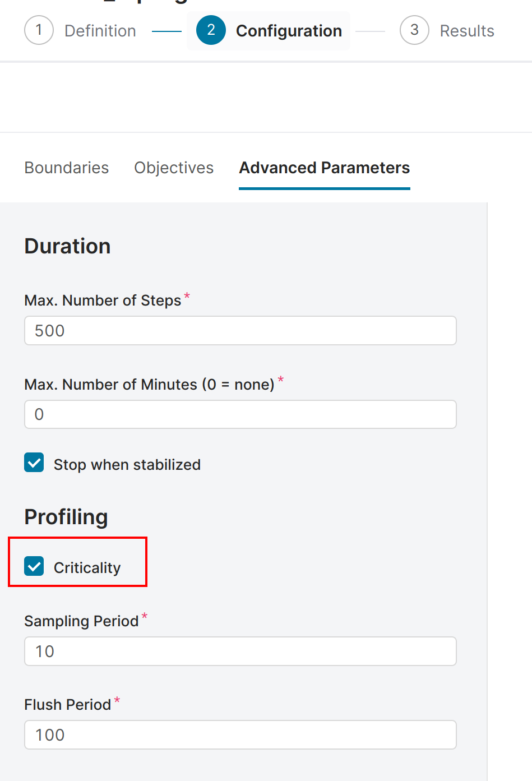Image resolution: width=532 pixels, height=781 pixels.
Task: Focus the Flush Period input field
Action: pos(240,735)
